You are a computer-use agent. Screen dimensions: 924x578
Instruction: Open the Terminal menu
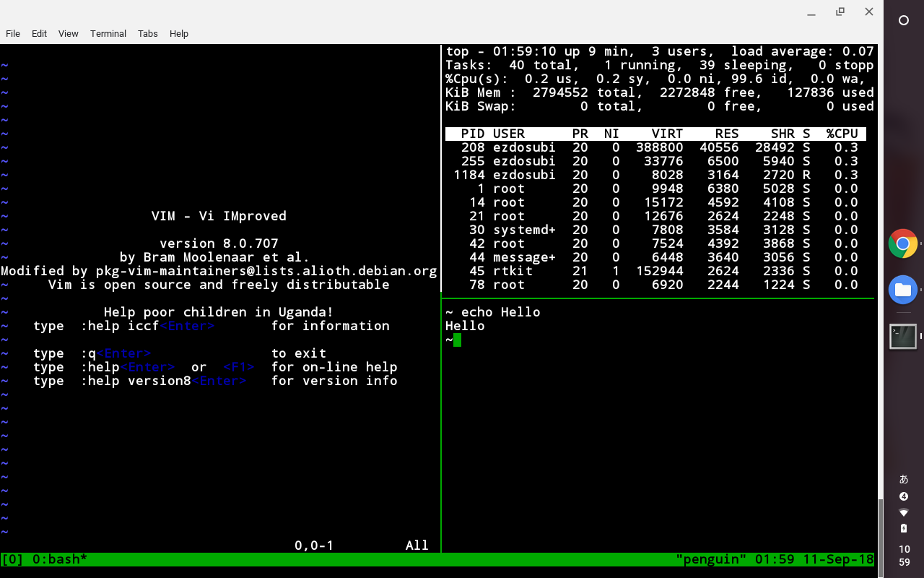tap(108, 33)
